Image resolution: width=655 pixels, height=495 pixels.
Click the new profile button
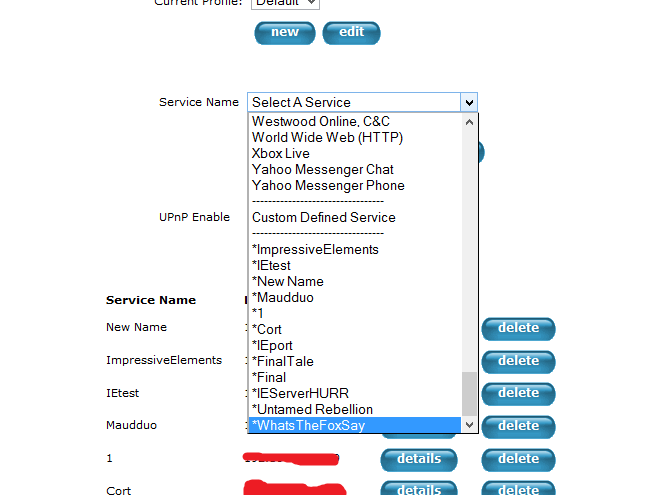[x=285, y=33]
